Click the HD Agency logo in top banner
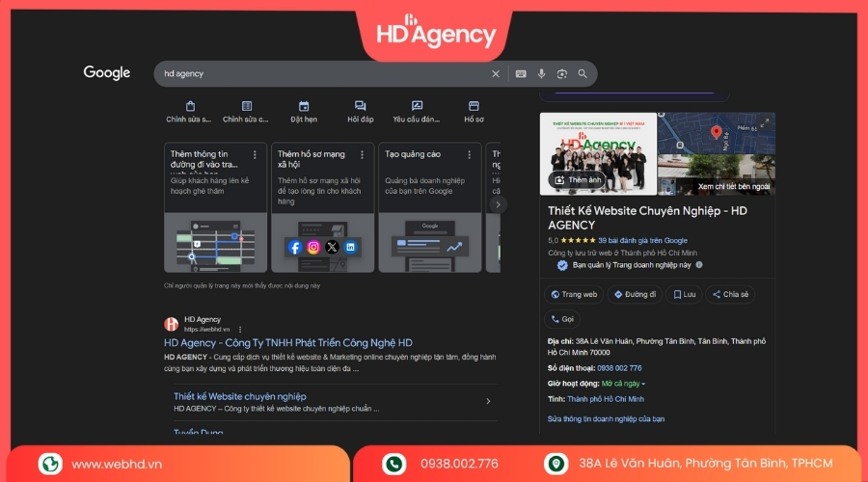868x482 pixels. (x=436, y=32)
